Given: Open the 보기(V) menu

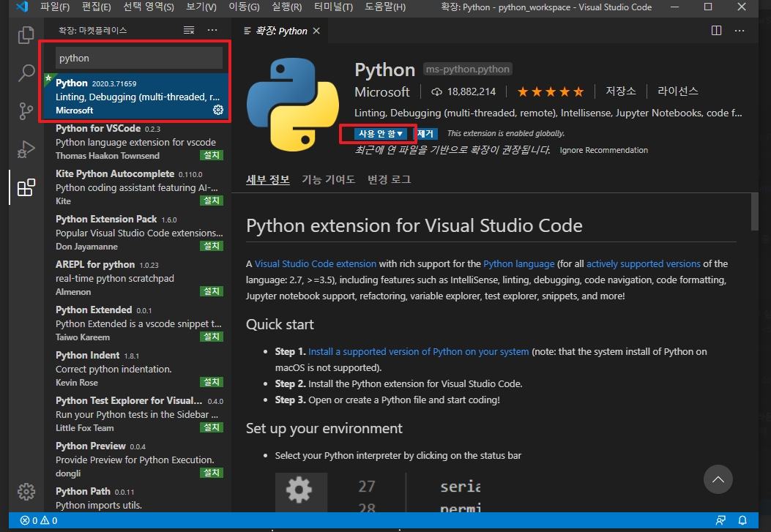Looking at the screenshot, I should [x=201, y=7].
